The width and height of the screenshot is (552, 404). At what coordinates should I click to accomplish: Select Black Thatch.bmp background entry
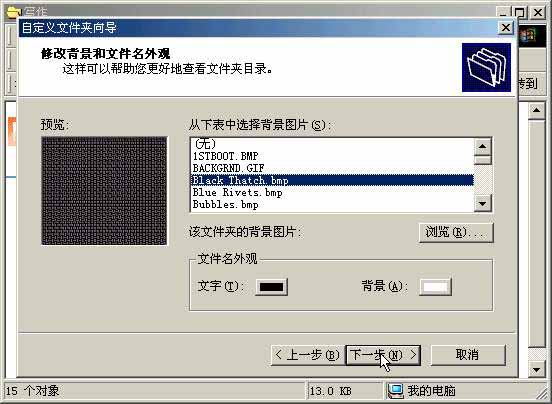[x=332, y=180]
